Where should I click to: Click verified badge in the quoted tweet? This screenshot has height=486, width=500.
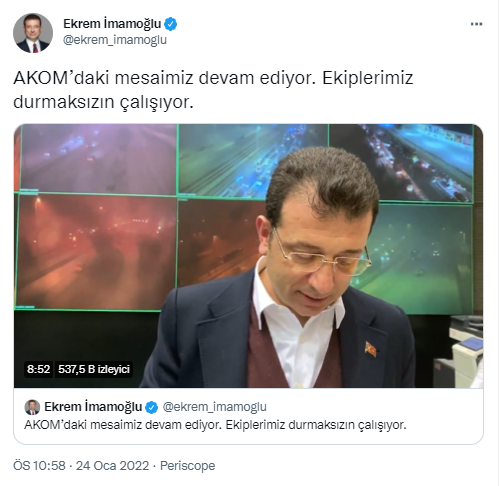pyautogui.click(x=152, y=407)
